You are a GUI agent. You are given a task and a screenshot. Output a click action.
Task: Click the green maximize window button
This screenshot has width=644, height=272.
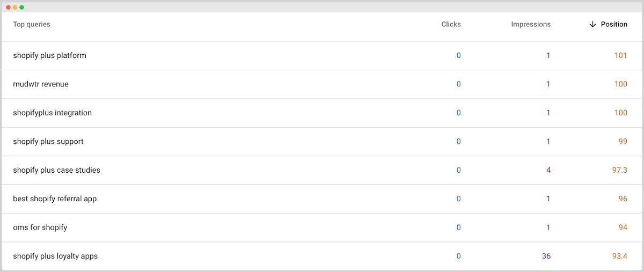coord(22,8)
